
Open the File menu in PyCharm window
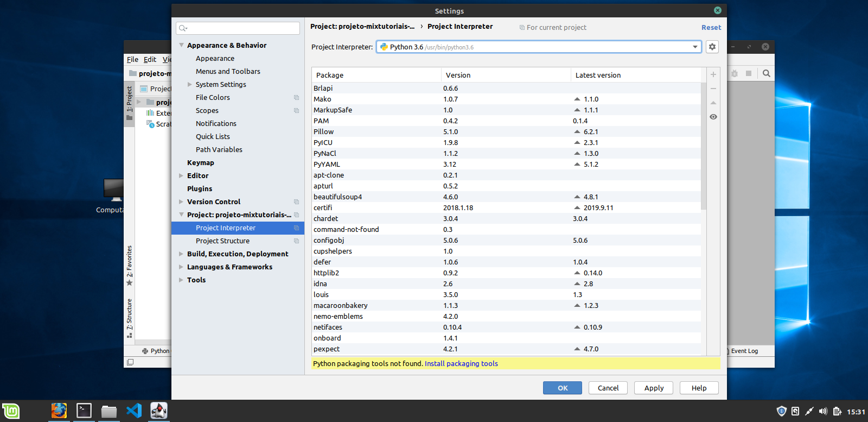(132, 60)
